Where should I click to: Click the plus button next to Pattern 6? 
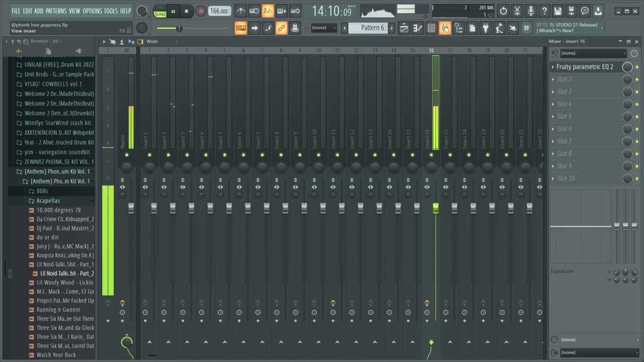tap(392, 28)
